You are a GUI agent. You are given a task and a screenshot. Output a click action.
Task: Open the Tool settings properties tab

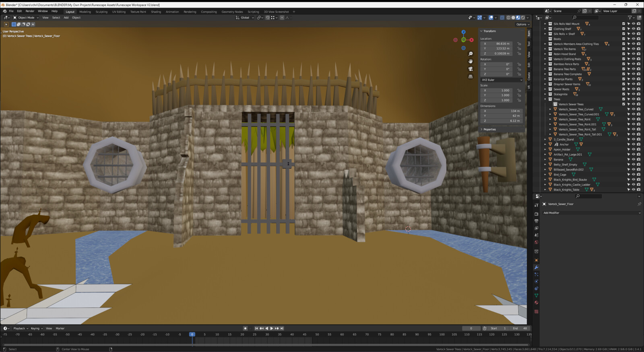coord(536,205)
